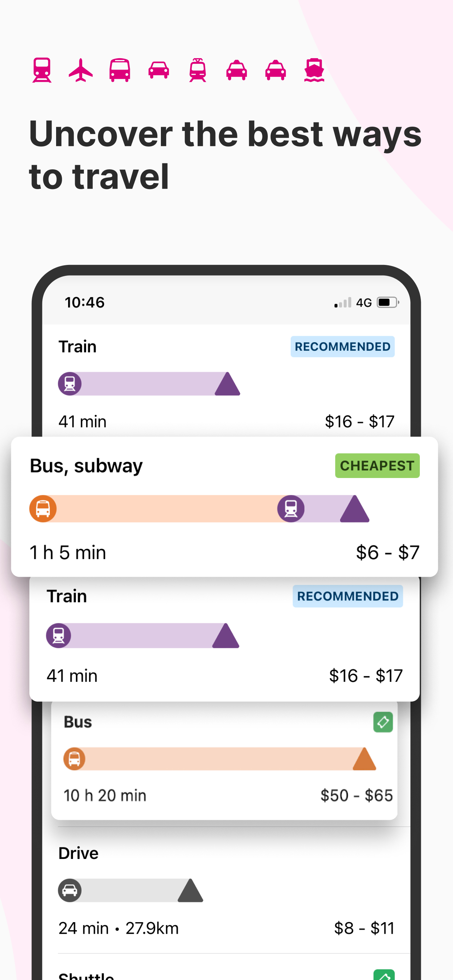453x980 pixels.
Task: Tap the orange destination triangle on Bus route
Action: (364, 759)
